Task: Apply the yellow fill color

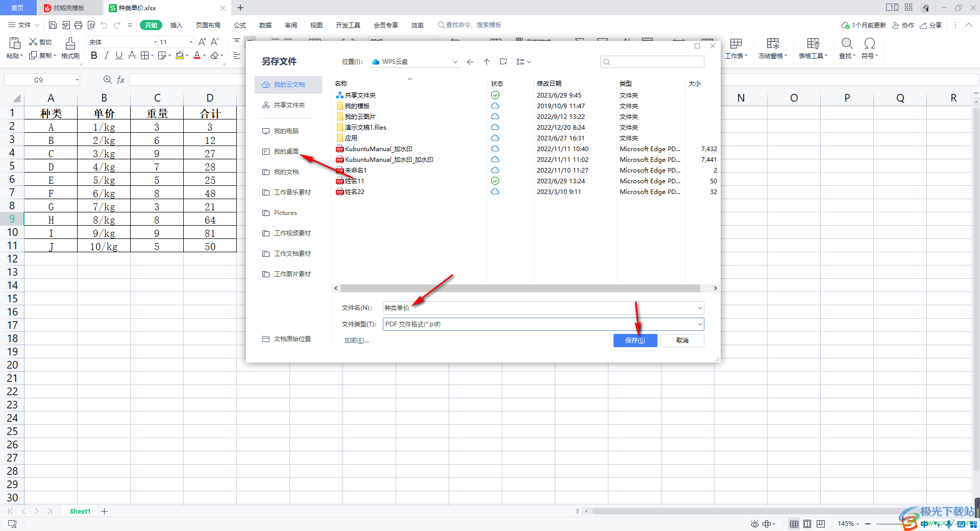Action: click(x=180, y=55)
